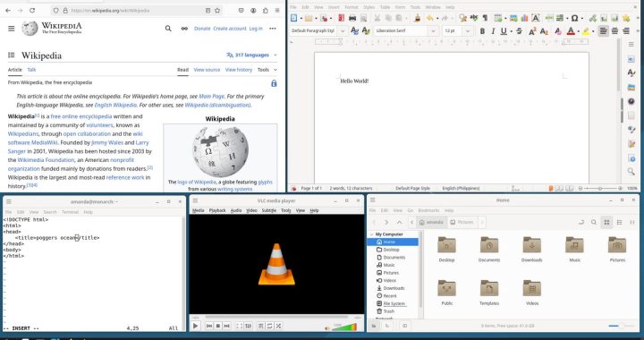Open View history link on Wikipedia

click(239, 70)
